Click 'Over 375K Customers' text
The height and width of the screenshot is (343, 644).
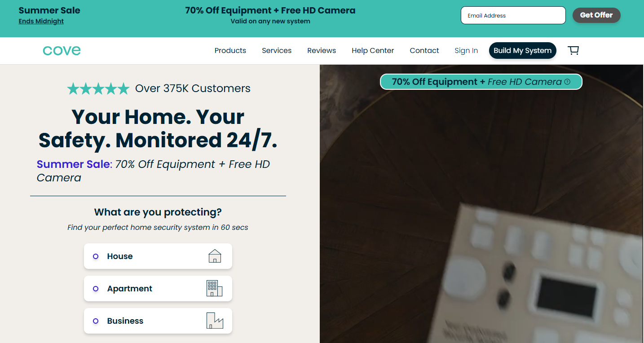click(193, 88)
